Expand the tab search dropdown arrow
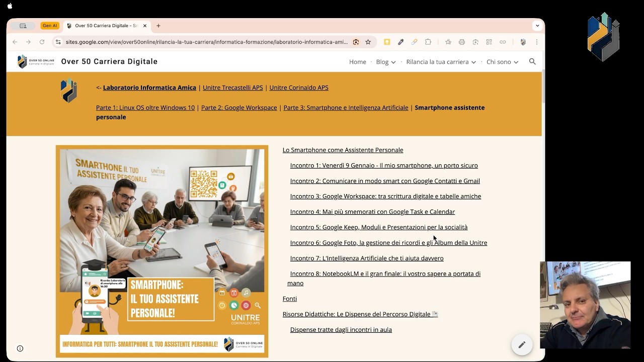Viewport: 644px width, 362px height. pos(537,26)
